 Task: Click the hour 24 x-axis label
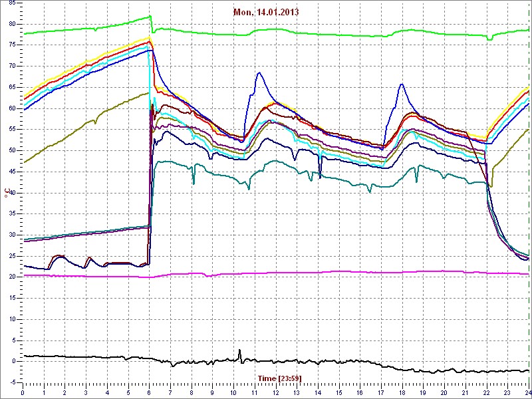coord(528,393)
